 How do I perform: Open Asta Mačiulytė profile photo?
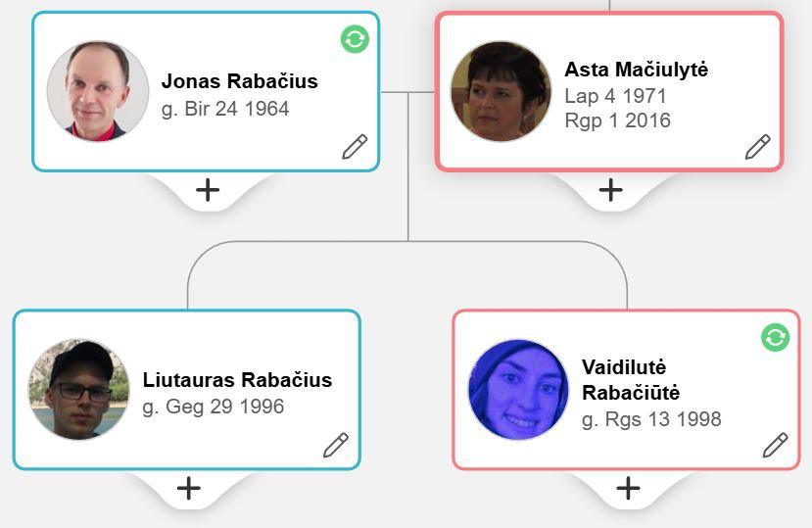[x=501, y=91]
